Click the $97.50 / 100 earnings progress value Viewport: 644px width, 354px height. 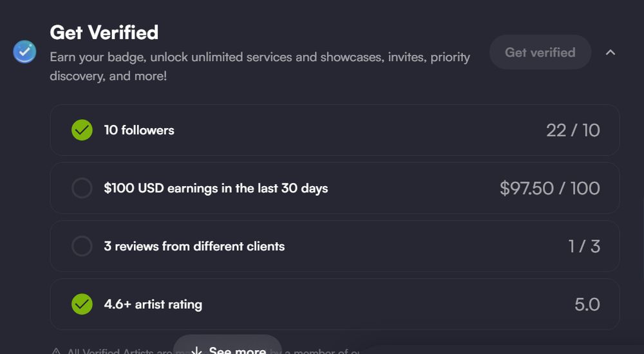pos(550,188)
